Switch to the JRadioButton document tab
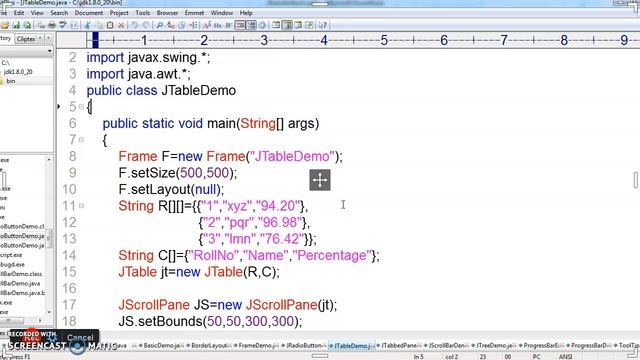Viewport: 640px width, 360px height. 304,346
